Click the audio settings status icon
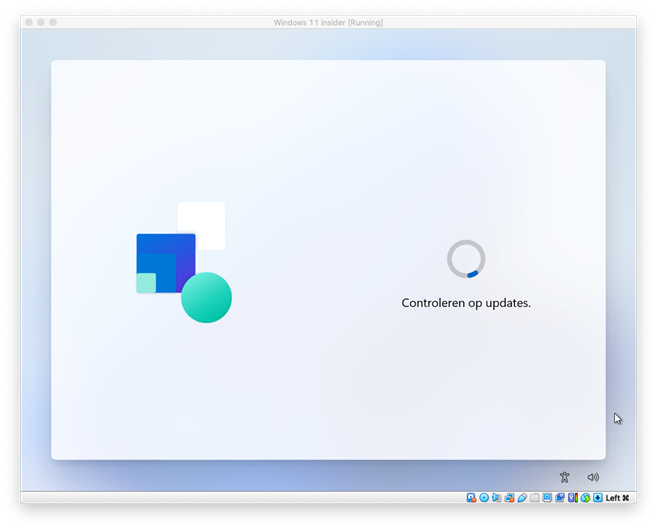The height and width of the screenshot is (529, 657). point(497,498)
